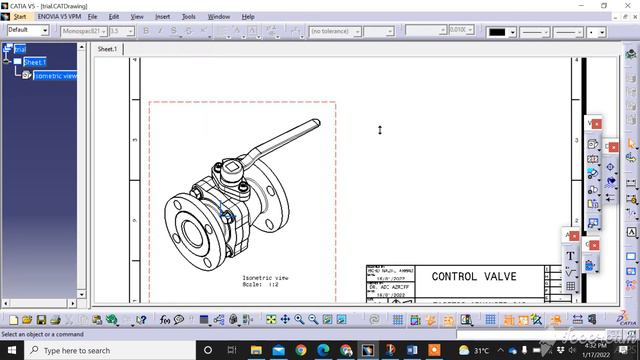The image size is (640, 360).
Task: Select the Center Line dress-up icon
Action: tap(610, 167)
